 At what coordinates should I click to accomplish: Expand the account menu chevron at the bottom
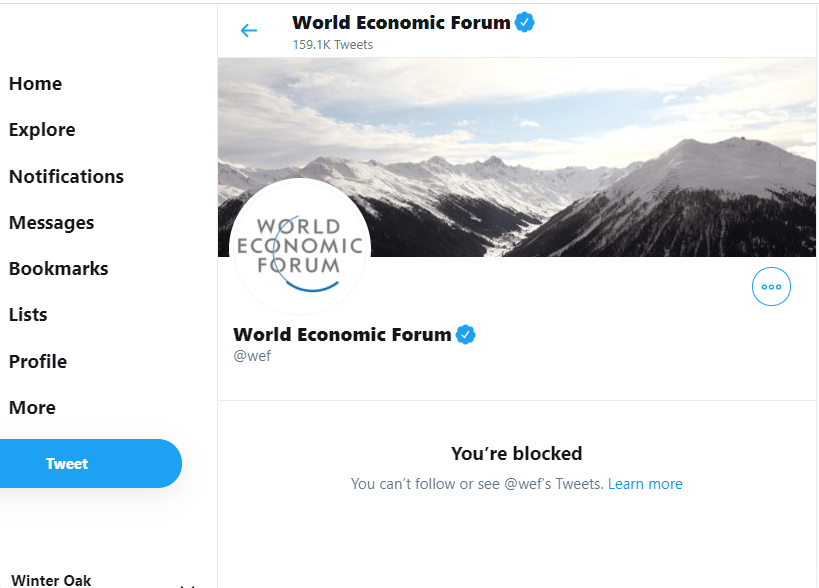186,584
